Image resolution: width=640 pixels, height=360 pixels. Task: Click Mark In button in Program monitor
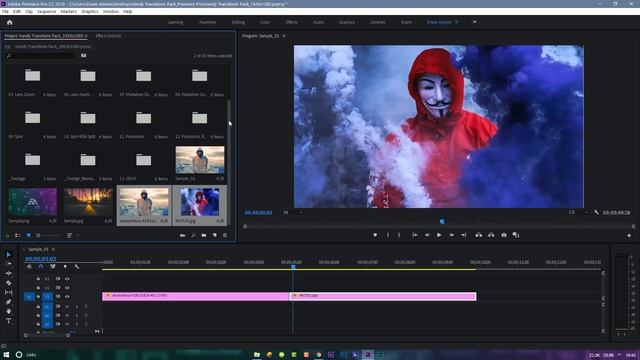pyautogui.click(x=388, y=235)
